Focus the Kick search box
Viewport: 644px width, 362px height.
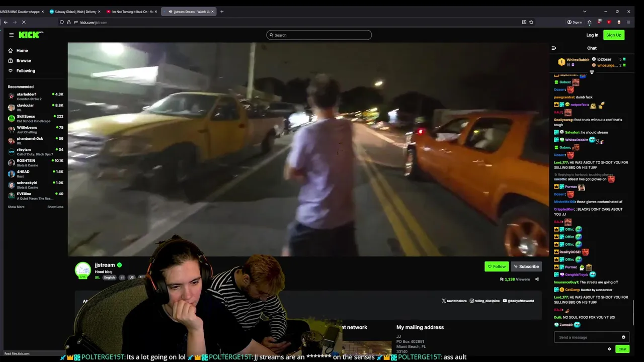[x=319, y=35]
